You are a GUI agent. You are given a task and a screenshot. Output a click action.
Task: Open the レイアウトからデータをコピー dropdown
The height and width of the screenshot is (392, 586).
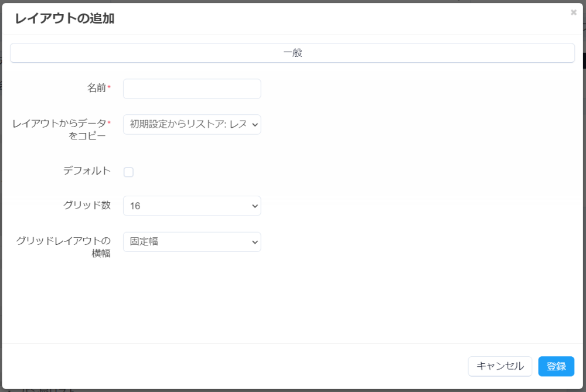pyautogui.click(x=192, y=124)
